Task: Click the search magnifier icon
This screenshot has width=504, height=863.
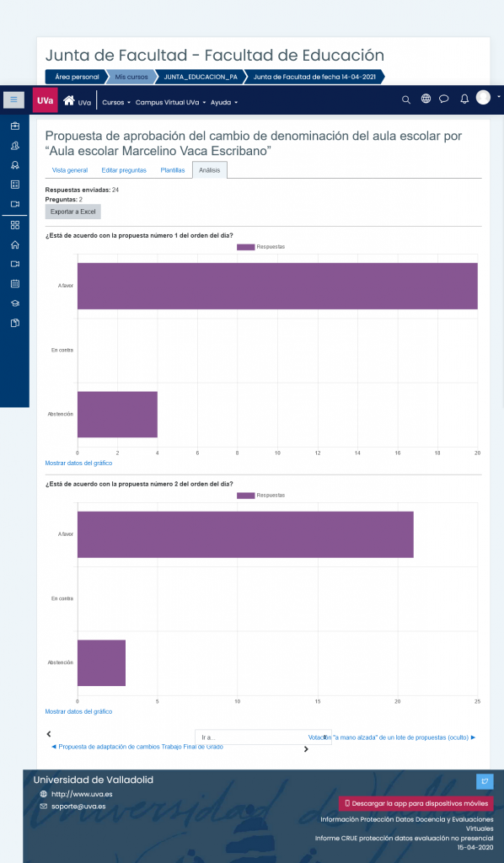Action: (x=406, y=99)
